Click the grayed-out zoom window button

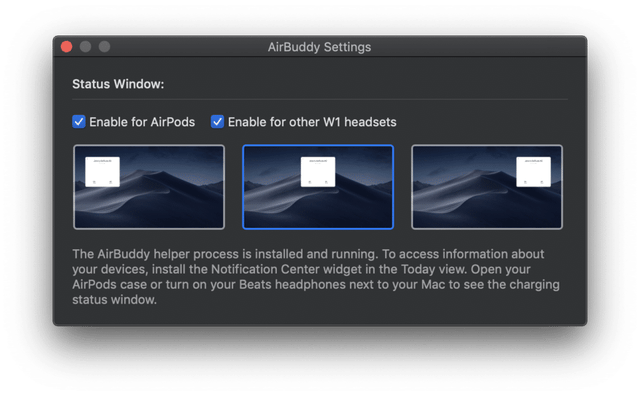point(104,47)
